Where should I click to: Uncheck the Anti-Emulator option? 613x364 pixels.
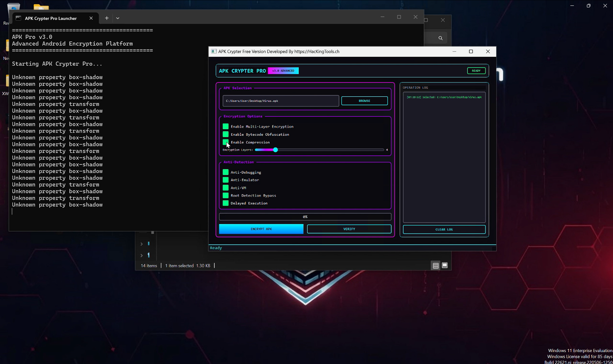[226, 180]
